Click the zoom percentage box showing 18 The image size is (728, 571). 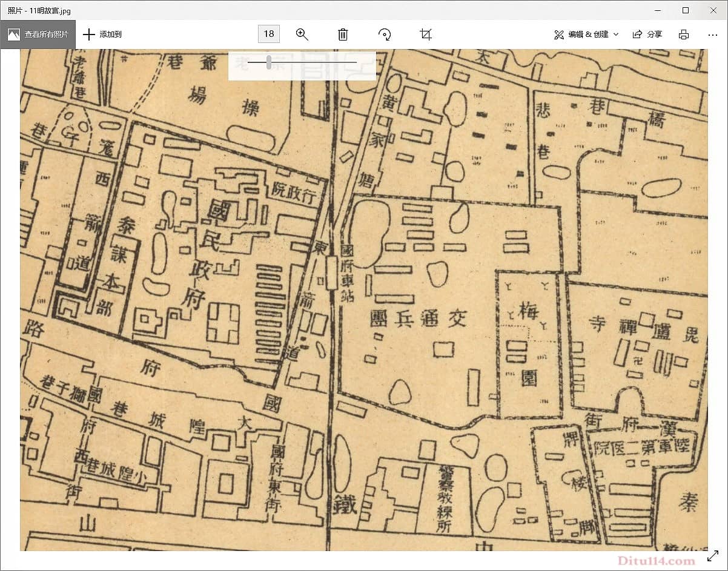coord(269,34)
